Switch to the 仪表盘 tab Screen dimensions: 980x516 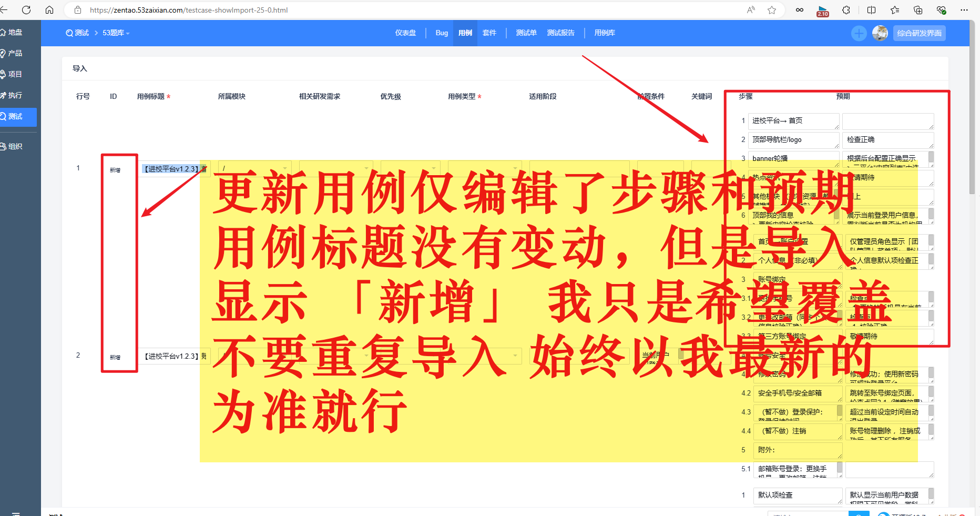405,33
